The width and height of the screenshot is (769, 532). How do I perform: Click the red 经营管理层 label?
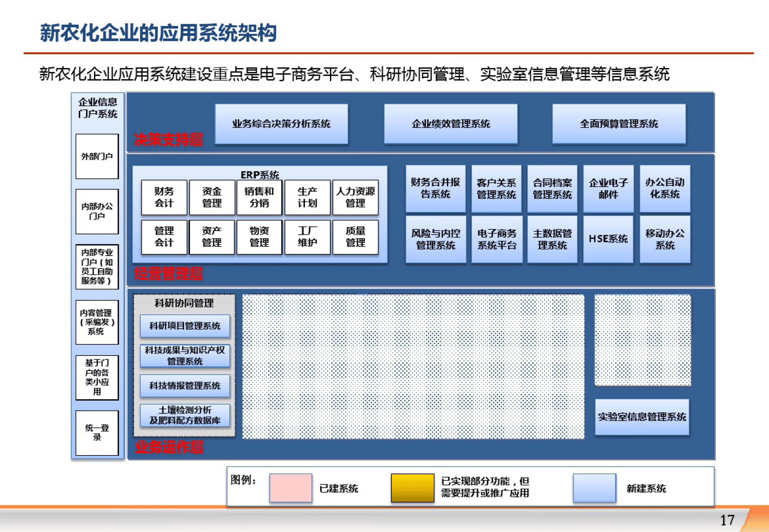[168, 273]
